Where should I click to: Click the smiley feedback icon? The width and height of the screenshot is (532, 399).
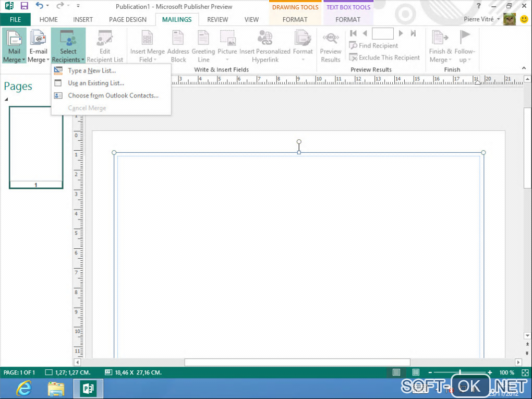click(x=524, y=19)
